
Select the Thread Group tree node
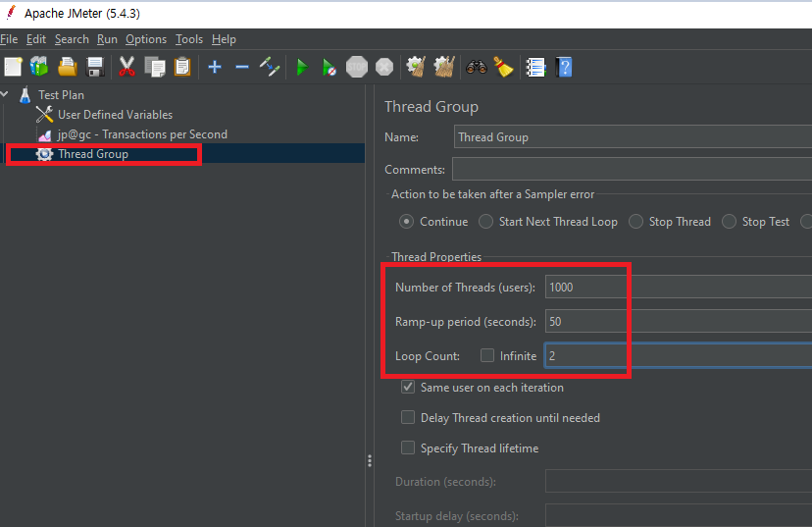pyautogui.click(x=93, y=154)
